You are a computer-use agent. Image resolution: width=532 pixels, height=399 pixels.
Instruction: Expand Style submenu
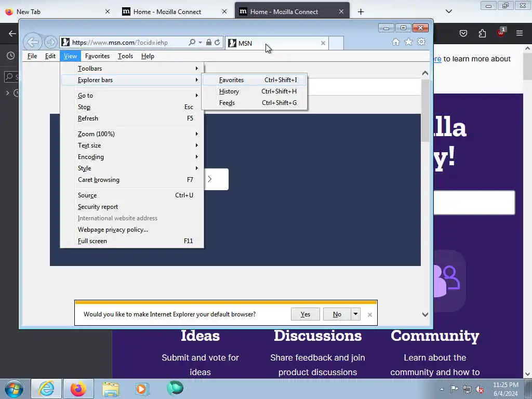[132, 168]
